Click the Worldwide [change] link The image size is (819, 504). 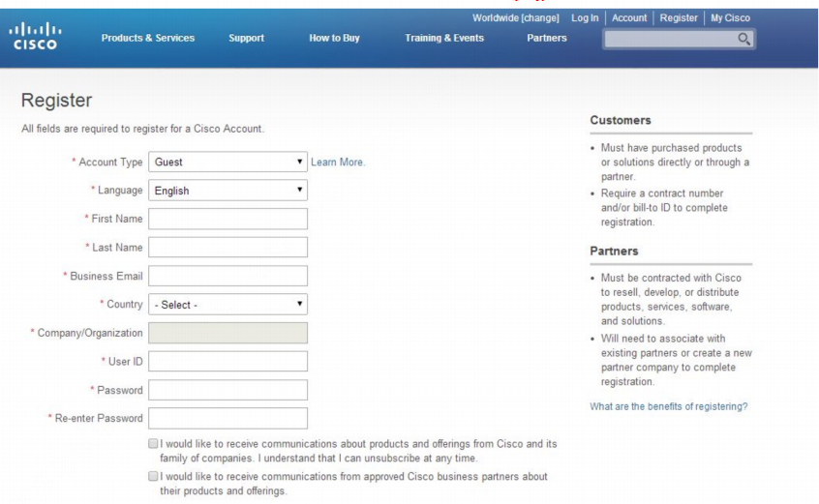516,17
